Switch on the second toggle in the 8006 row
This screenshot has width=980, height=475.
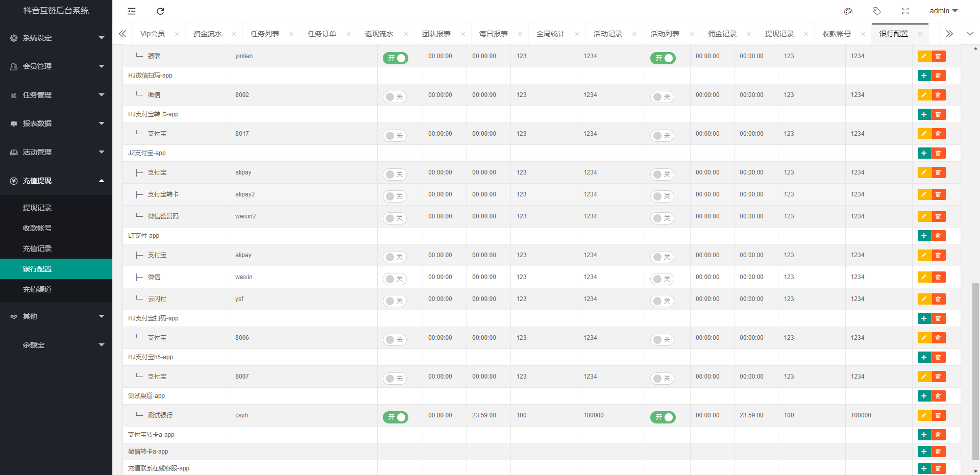tap(663, 340)
